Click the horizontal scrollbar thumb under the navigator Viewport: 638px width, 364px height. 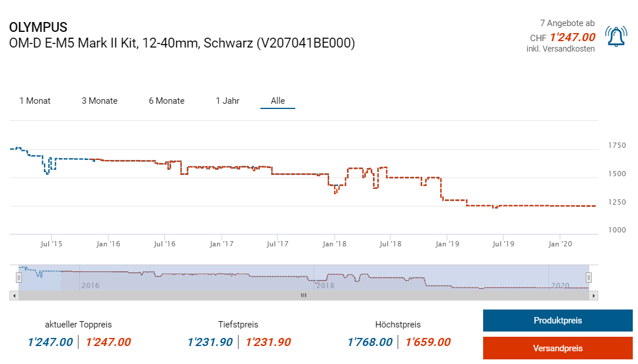[x=303, y=296]
